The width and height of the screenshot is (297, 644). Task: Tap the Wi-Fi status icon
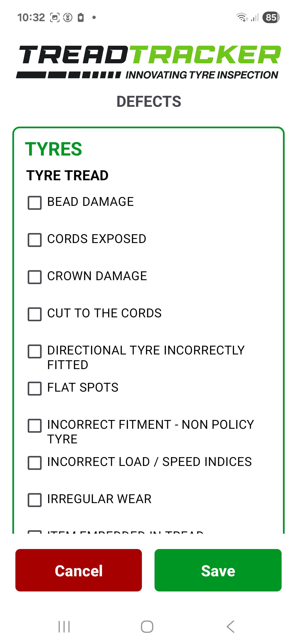pos(242,17)
